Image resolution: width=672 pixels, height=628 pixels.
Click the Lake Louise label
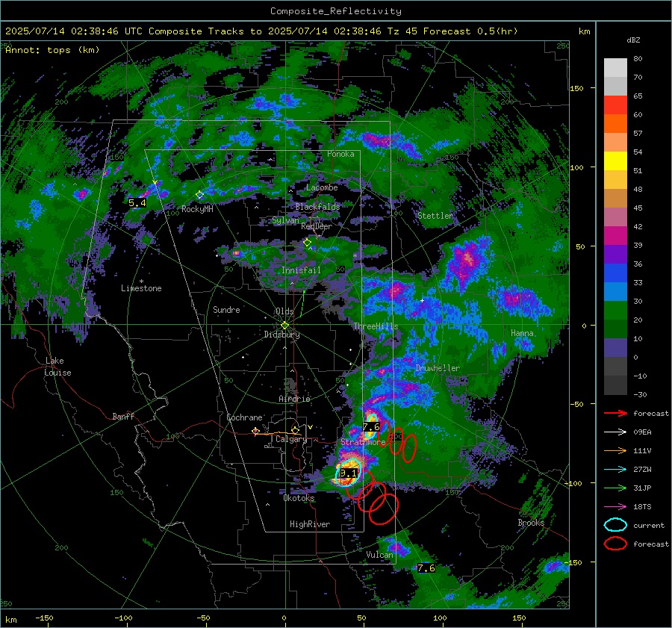[x=57, y=367]
